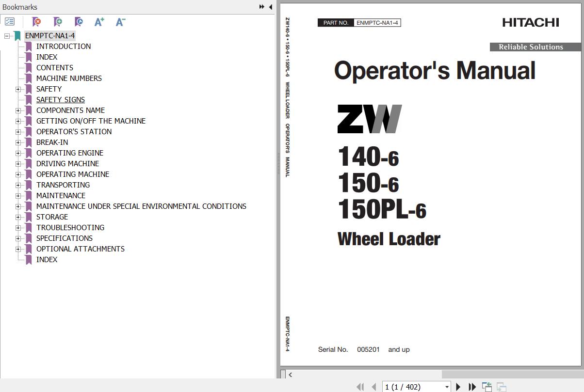Expand the OPTIONAL ATTACHMENTS bookmark

coord(18,249)
